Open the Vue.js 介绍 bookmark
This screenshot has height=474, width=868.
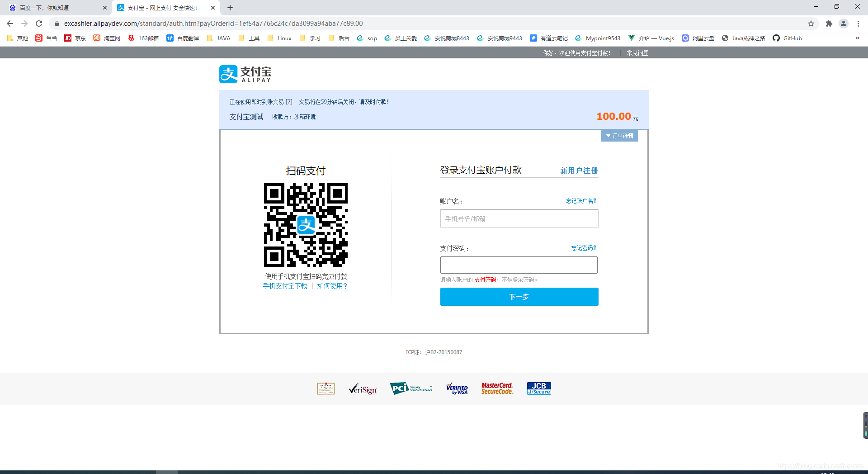pos(651,38)
